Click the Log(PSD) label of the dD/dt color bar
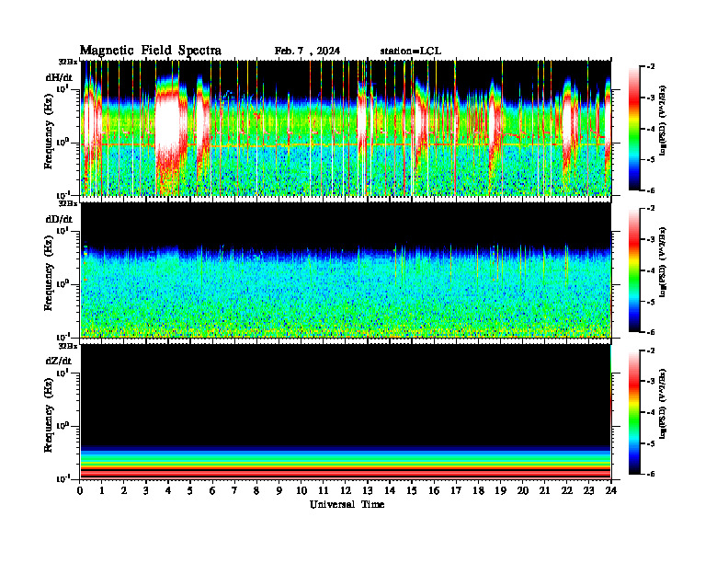The width and height of the screenshot is (728, 563). tap(663, 262)
